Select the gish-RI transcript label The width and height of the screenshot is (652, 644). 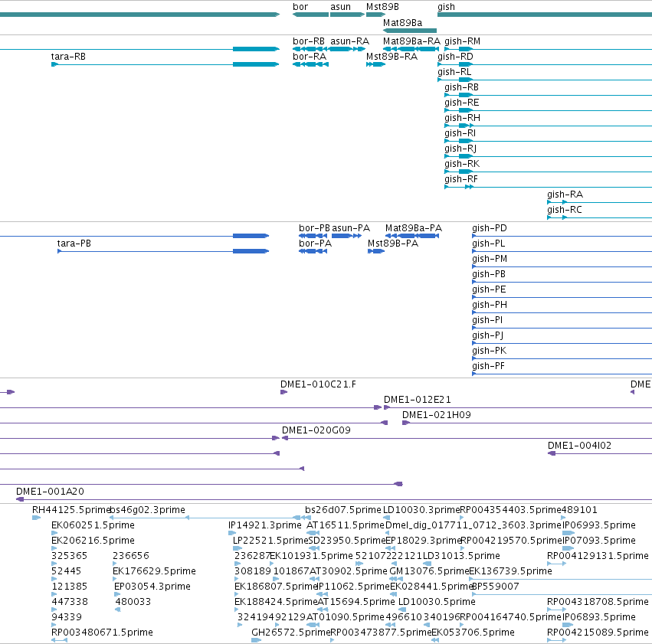[x=460, y=133]
